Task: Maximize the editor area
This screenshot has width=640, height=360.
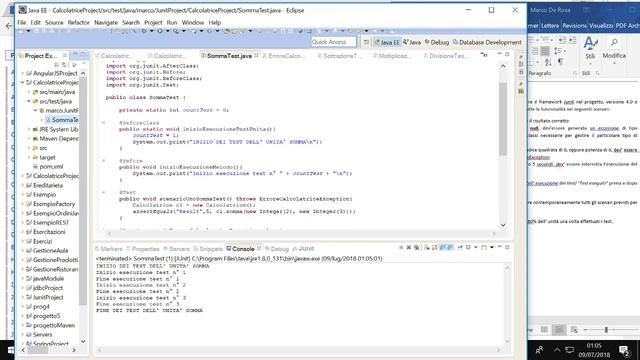Action: (x=507, y=54)
